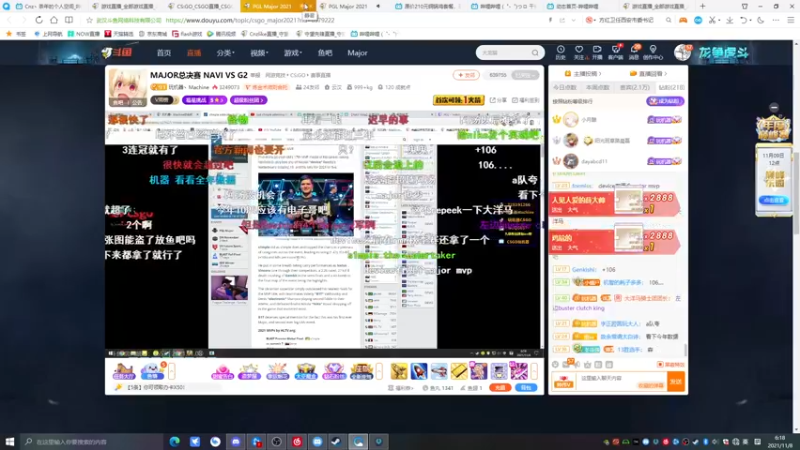The height and width of the screenshot is (450, 800).
Task: Reload the page with the browser refresh button
Action: click(x=39, y=20)
